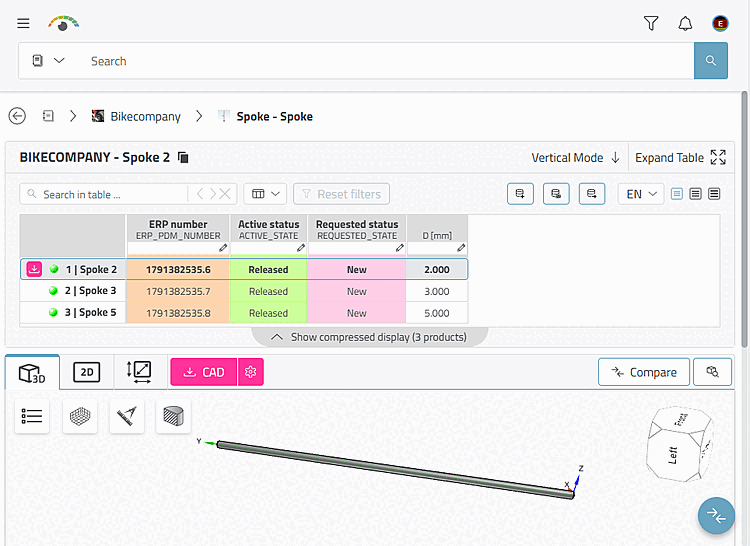This screenshot has height=546, width=750.
Task: Click the filter funnel icon in header
Action: (x=651, y=23)
